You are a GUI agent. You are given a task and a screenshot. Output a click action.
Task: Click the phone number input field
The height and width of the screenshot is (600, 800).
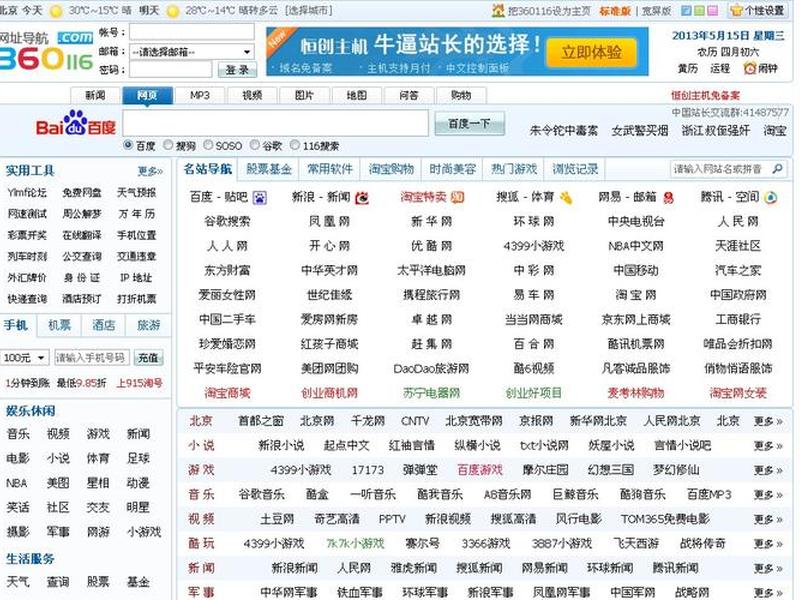(x=92, y=358)
